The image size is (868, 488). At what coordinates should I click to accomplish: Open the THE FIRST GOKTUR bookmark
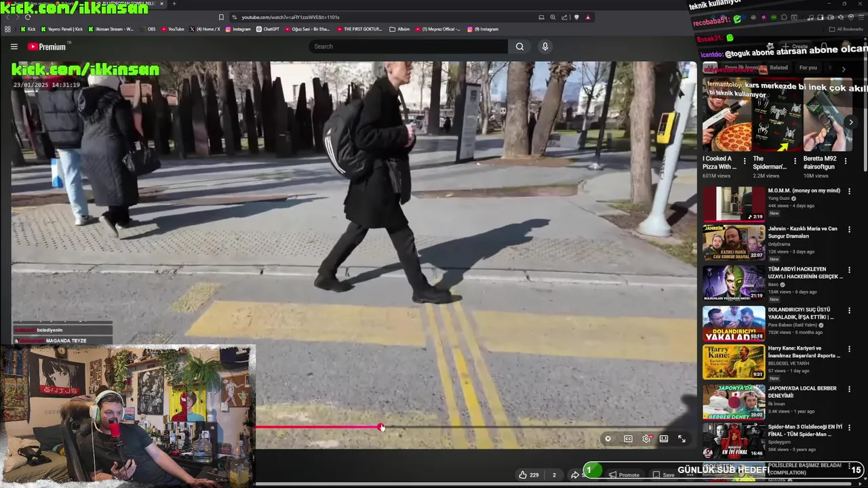[x=359, y=29]
